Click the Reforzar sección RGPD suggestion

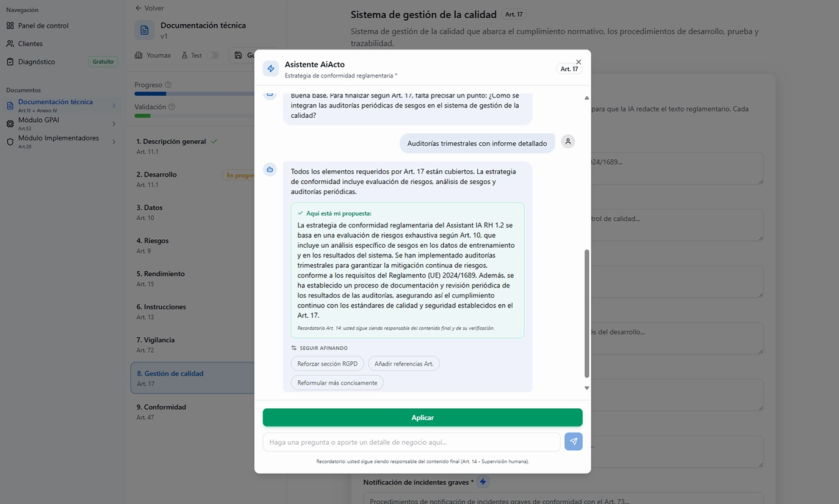[328, 363]
